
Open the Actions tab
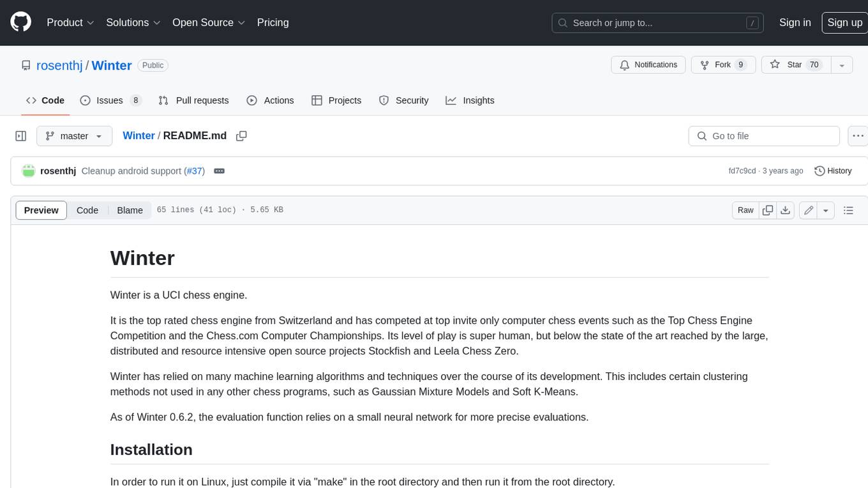[x=270, y=100]
